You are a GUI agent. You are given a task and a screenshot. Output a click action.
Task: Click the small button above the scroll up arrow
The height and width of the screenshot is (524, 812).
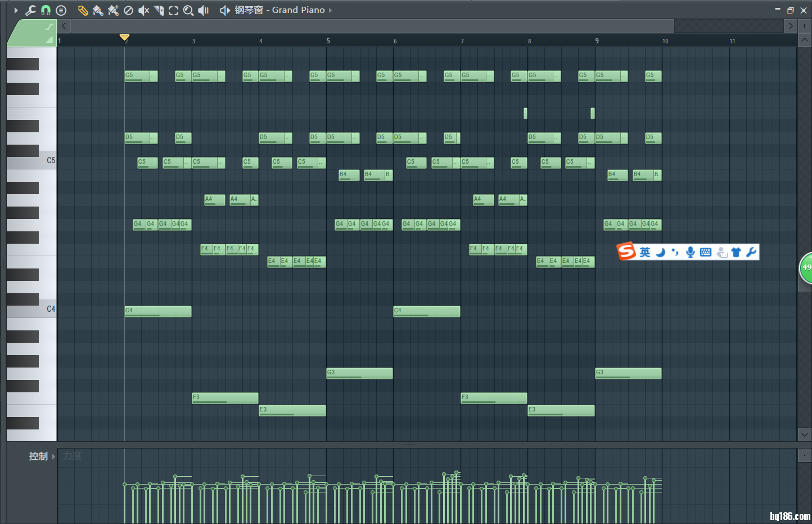click(x=805, y=26)
